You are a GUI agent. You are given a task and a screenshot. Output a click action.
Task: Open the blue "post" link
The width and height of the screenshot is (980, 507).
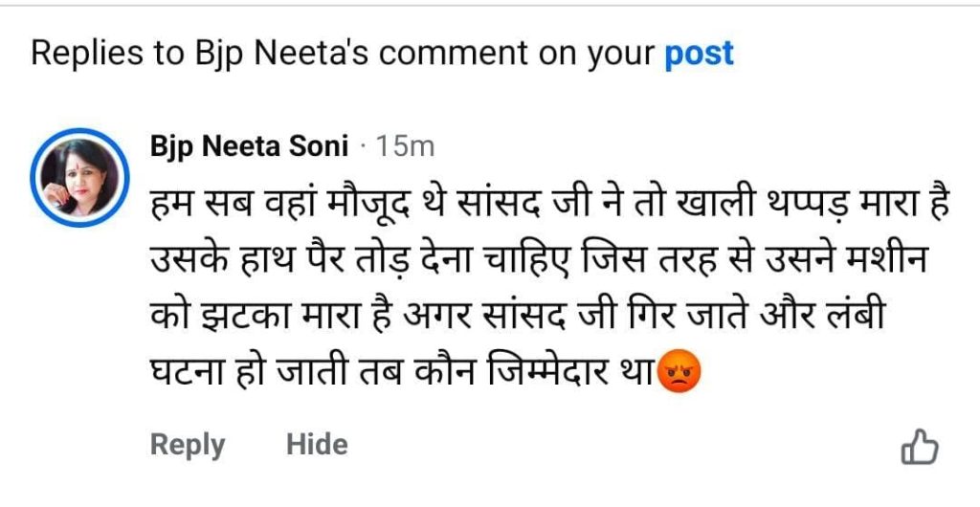[x=700, y=54]
